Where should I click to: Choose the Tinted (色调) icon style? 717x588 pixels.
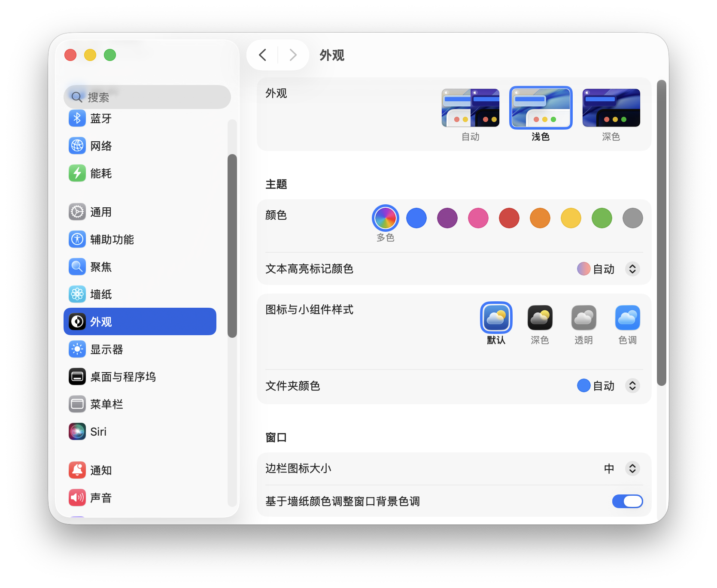coord(627,318)
